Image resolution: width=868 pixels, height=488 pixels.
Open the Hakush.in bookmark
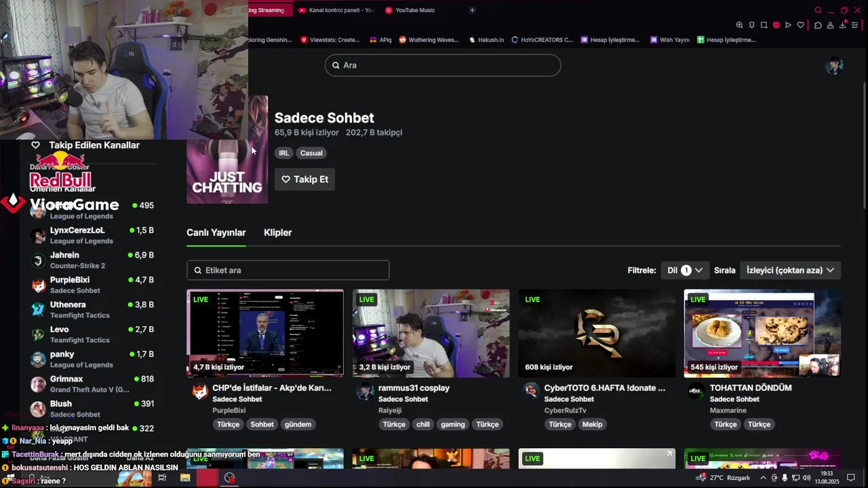click(486, 40)
